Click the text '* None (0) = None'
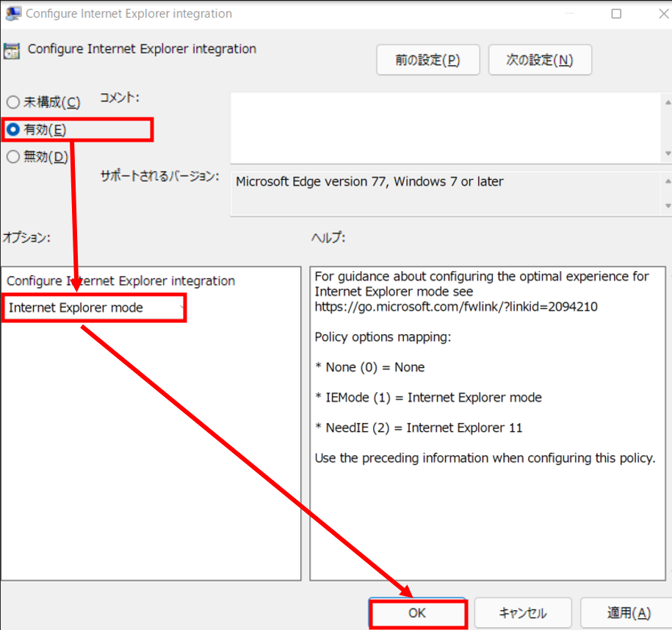672x630 pixels. tap(370, 367)
